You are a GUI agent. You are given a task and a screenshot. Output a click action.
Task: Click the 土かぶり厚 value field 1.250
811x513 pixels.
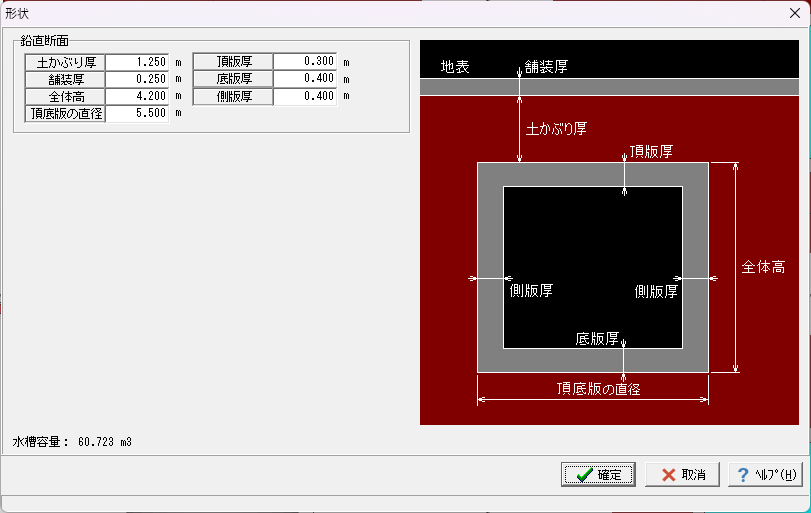[137, 62]
